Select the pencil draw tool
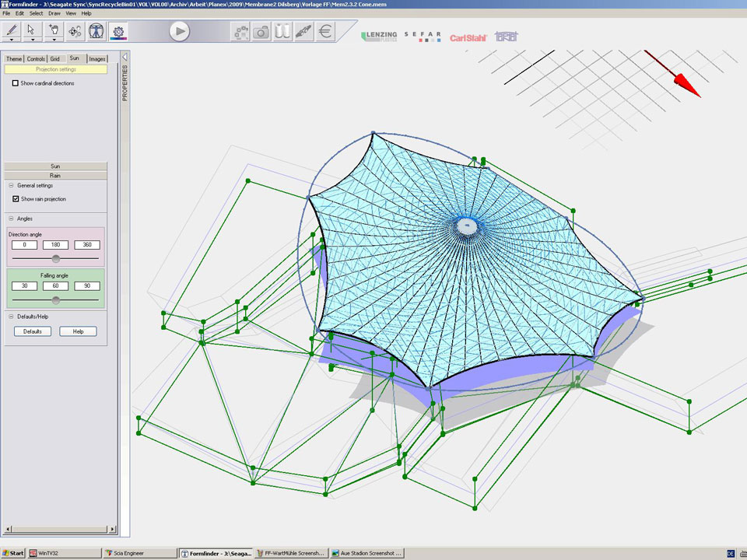The image size is (747, 560). tap(12, 30)
